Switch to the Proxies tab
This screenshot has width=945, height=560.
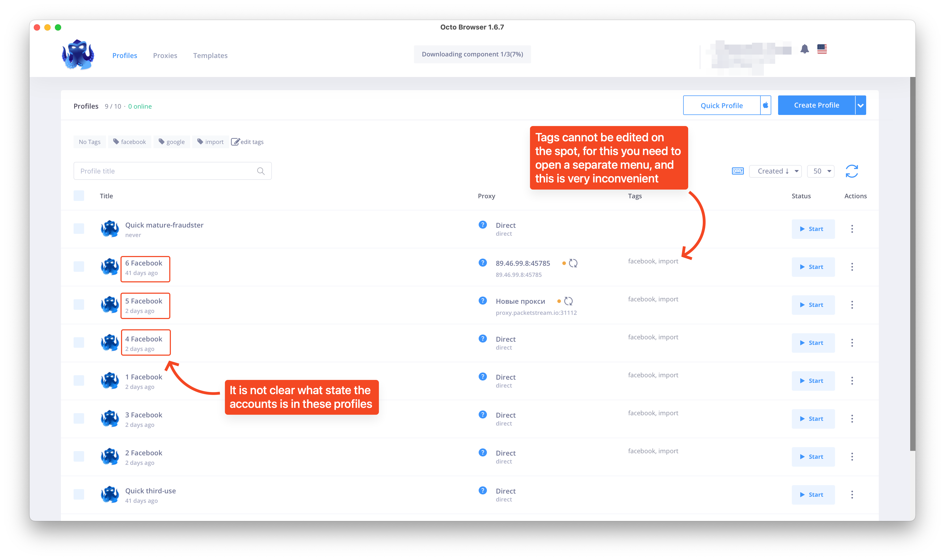[165, 55]
